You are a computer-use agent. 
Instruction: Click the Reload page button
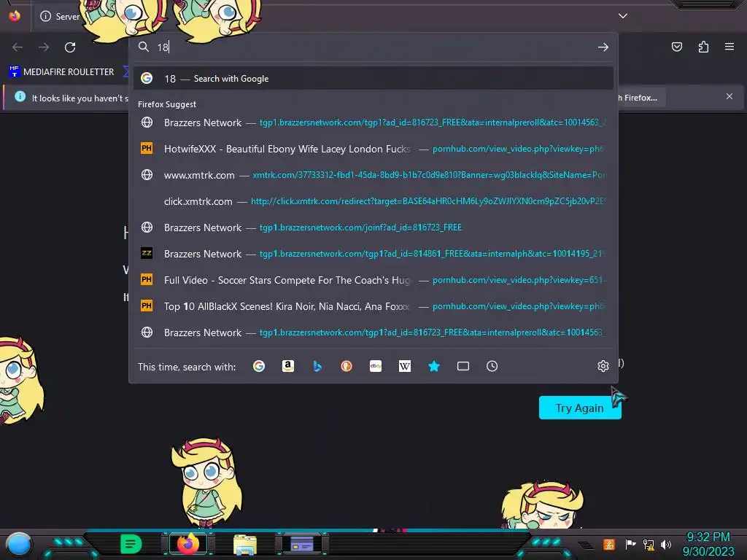pos(70,47)
